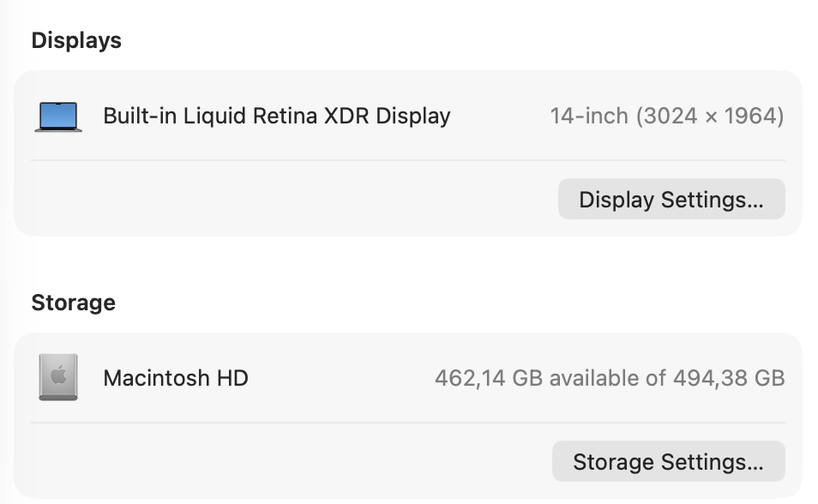Select the Macintosh HD volume name
This screenshot has height=504, width=818.
174,378
